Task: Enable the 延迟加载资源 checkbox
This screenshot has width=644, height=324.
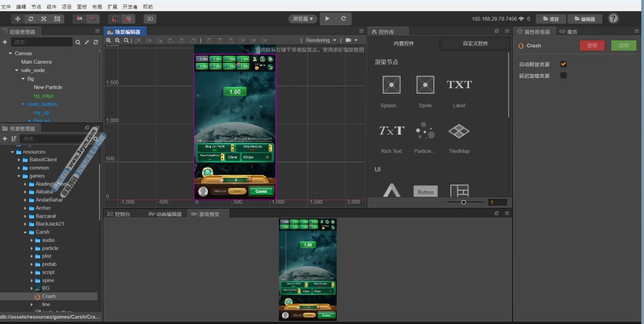Action: tap(563, 76)
